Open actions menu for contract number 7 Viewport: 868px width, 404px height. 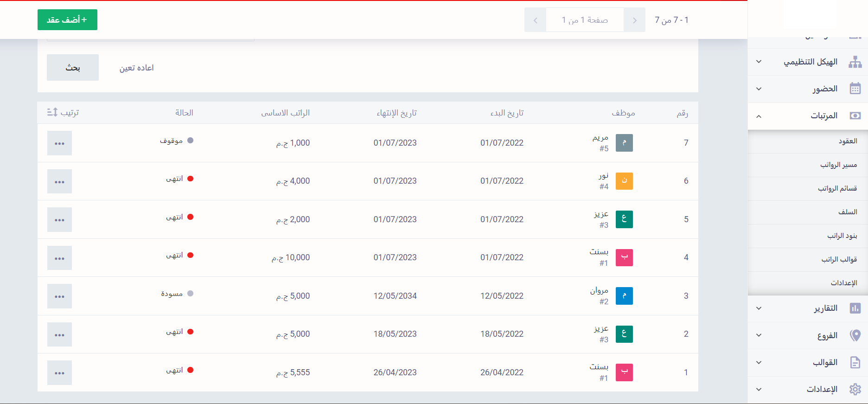[x=59, y=143]
